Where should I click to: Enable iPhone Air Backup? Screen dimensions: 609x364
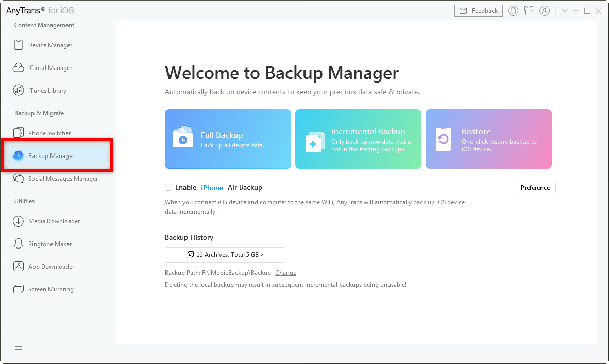pos(168,187)
